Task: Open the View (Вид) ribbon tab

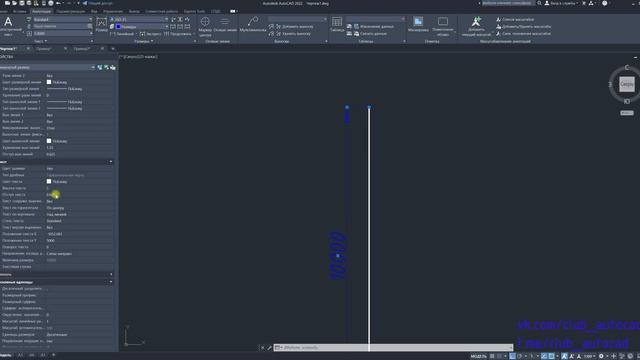Action: pos(94,11)
